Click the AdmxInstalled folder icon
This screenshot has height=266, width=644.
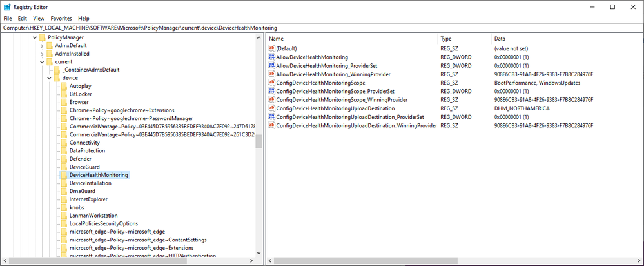[x=49, y=54]
